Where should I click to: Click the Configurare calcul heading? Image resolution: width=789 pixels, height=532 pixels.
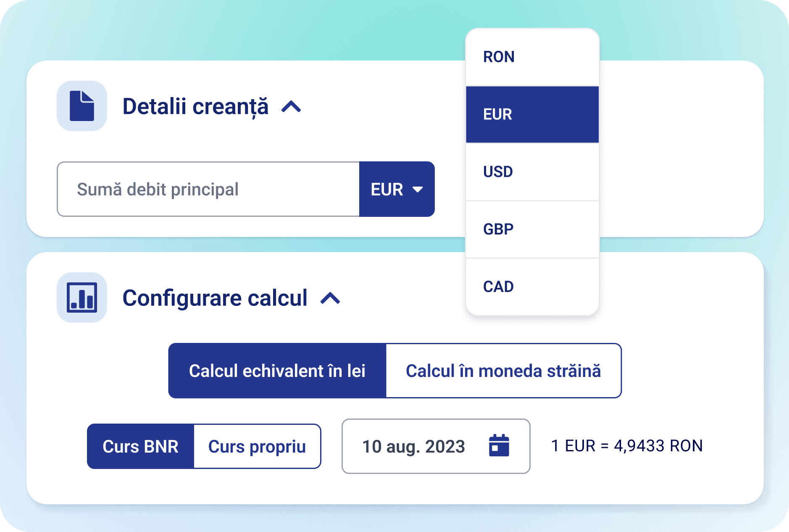click(x=215, y=298)
